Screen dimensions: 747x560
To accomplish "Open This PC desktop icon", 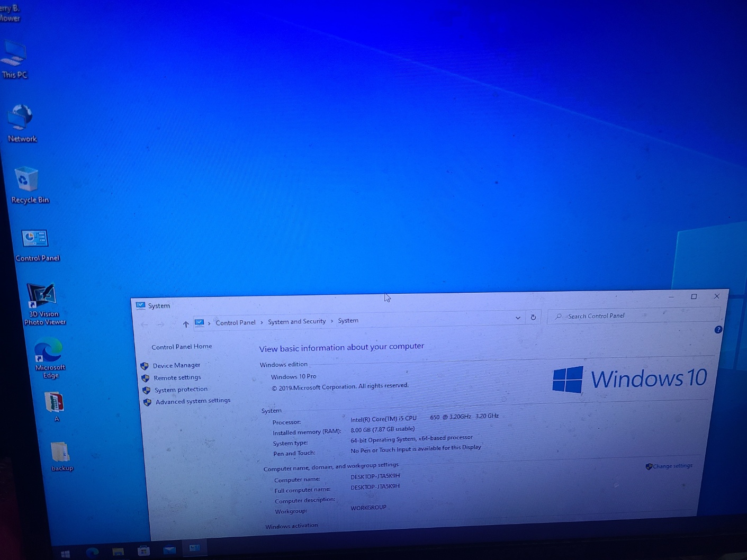I will [14, 59].
